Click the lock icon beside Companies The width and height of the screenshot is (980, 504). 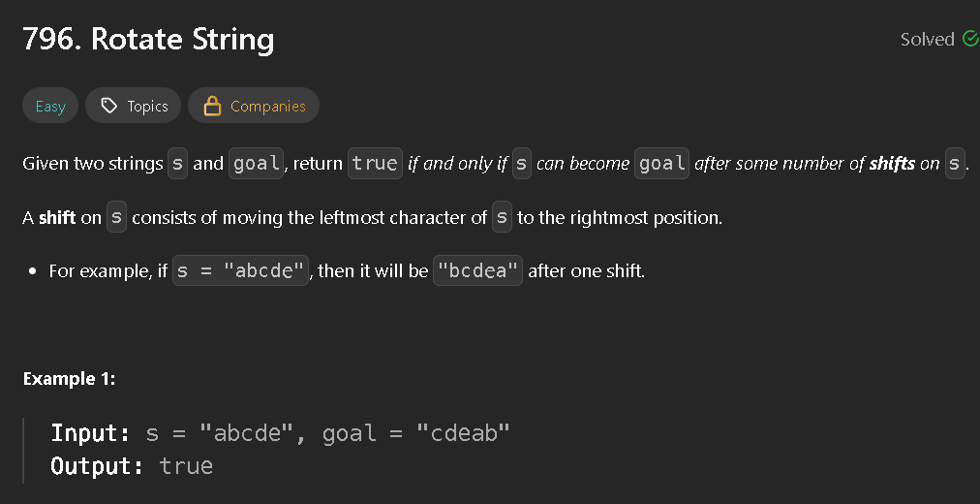[212, 106]
